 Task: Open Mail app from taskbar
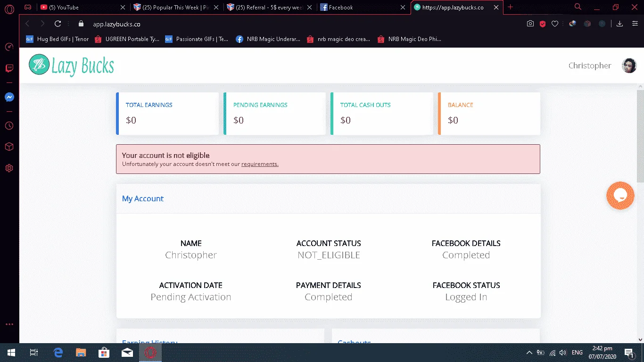point(126,353)
